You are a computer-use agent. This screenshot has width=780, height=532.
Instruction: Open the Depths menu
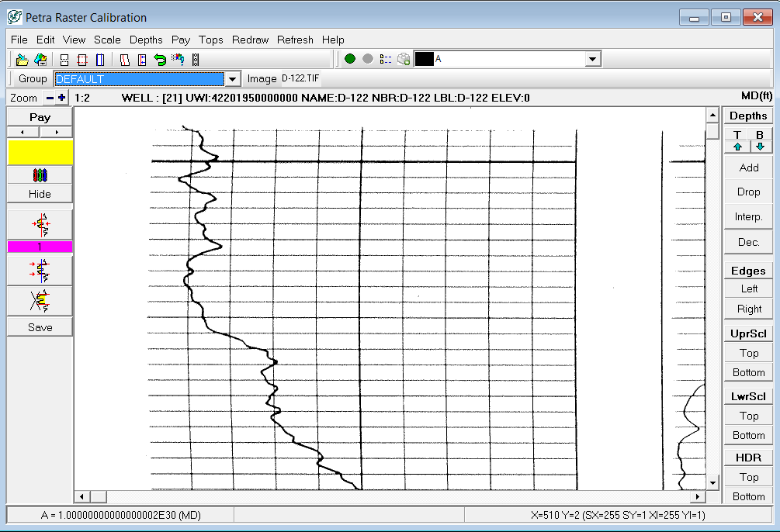[x=146, y=40]
